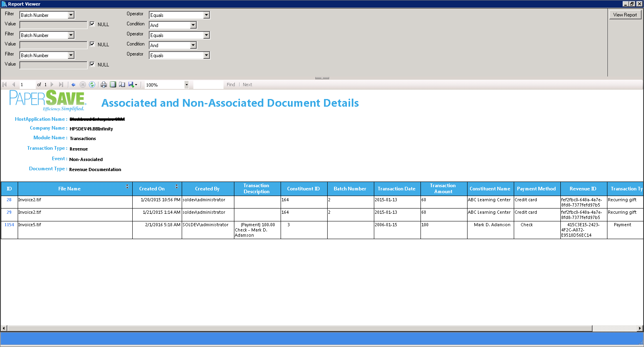This screenshot has width=644, height=347.
Task: Uncheck NULL for the second Value
Action: (x=92, y=44)
